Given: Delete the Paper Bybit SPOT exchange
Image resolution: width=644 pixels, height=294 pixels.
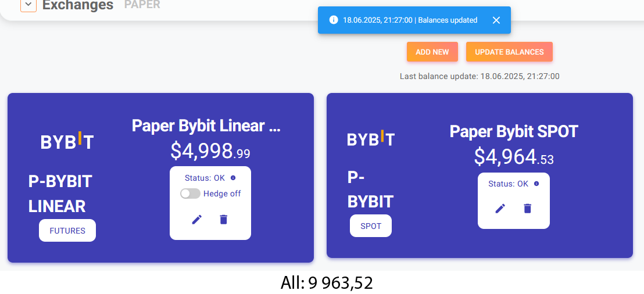Looking at the screenshot, I should click(x=527, y=209).
